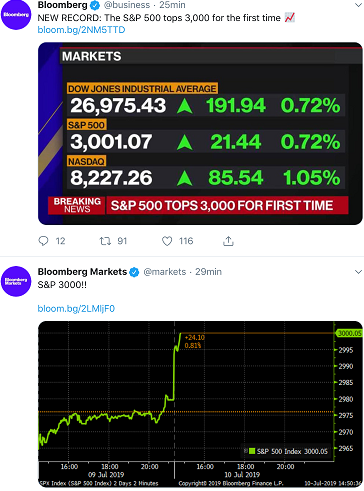Click the 29min tweet timestamp

coord(208,272)
